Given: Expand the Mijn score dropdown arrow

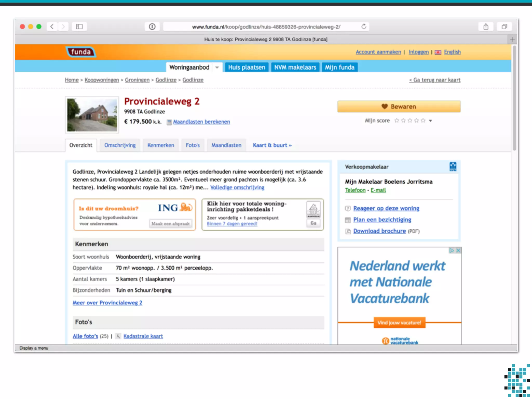Looking at the screenshot, I should click(430, 121).
